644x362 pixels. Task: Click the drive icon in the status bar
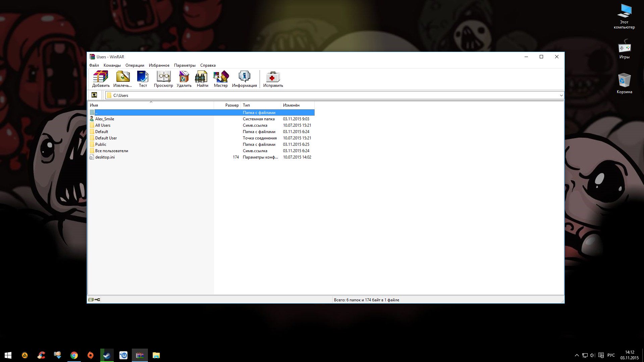click(91, 300)
